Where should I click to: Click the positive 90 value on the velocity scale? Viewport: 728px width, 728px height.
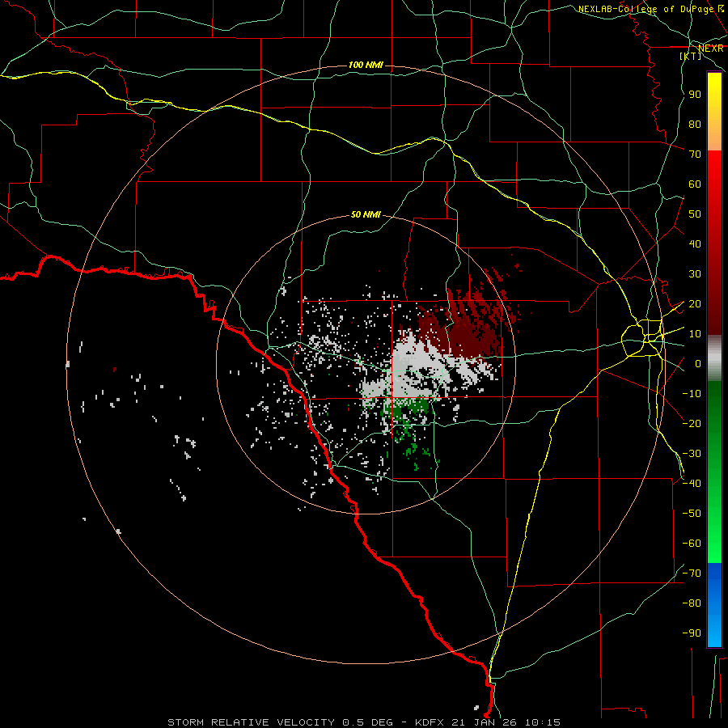tap(695, 95)
